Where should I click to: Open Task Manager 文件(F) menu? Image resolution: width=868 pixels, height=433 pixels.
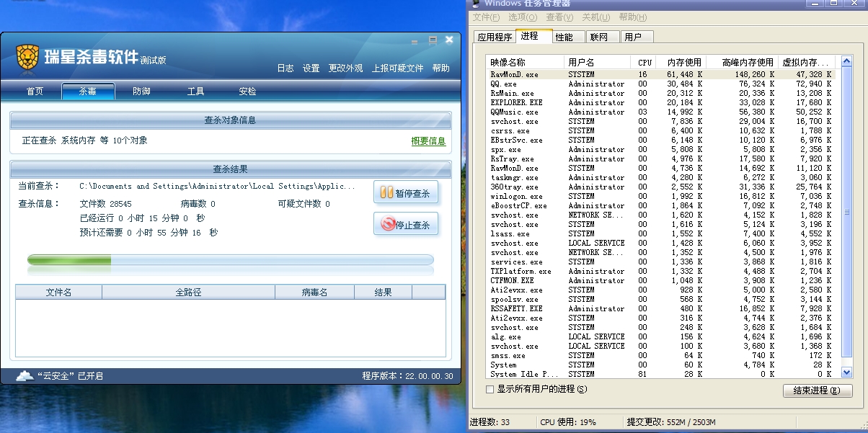487,17
